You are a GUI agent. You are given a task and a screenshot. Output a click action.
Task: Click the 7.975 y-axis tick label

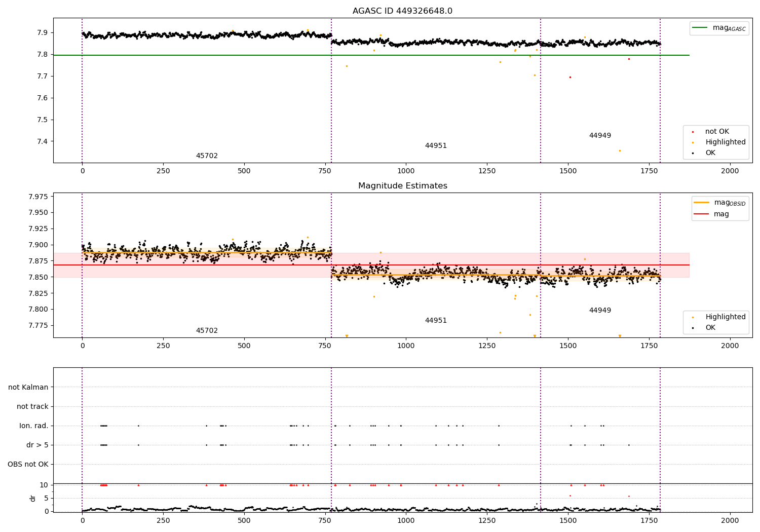(x=39, y=197)
